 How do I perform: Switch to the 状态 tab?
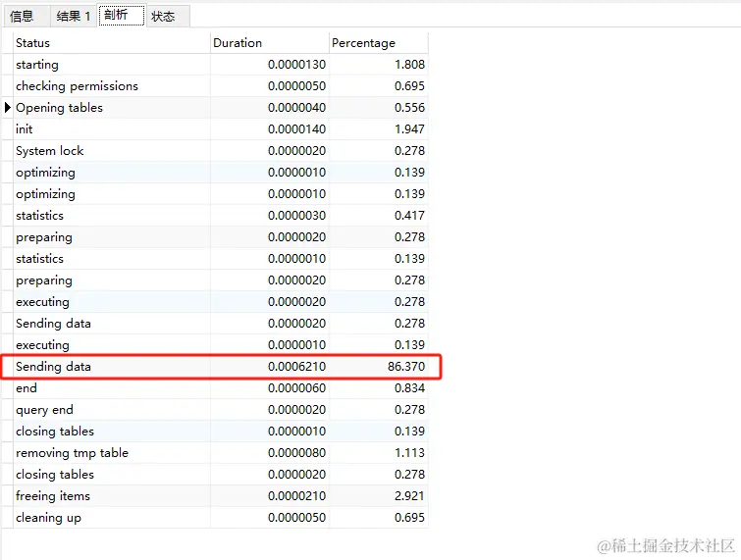[163, 16]
